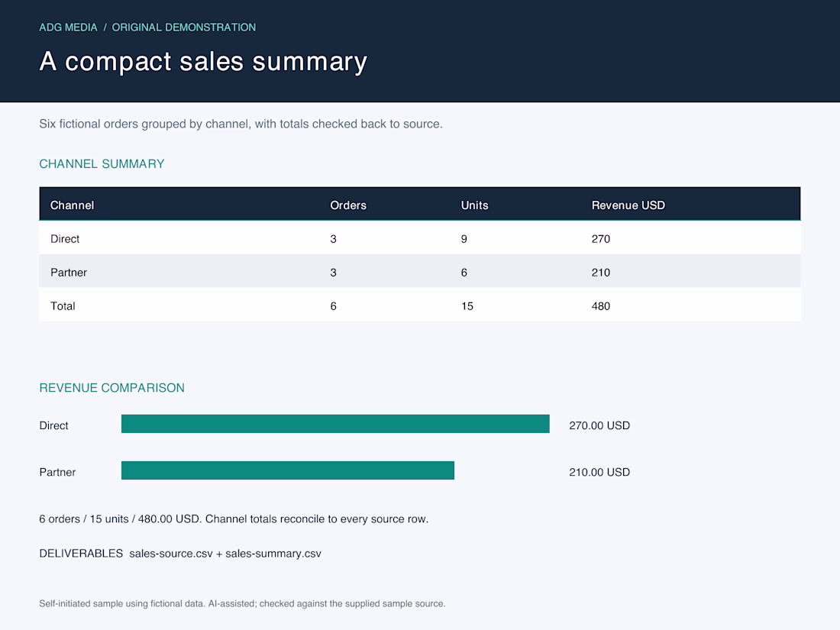Select the subtitle about six fictional orders
This screenshot has height=630, width=840.
pos(241,124)
